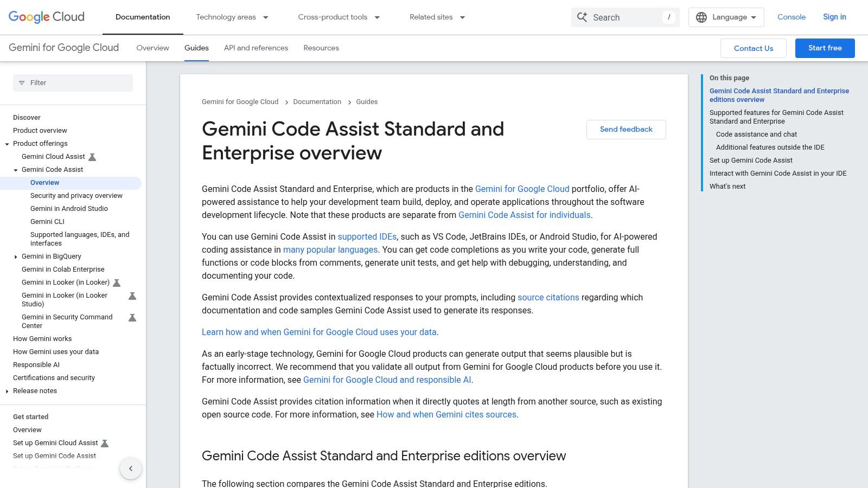Click the Console link
This screenshot has height=488, width=868.
pos(792,17)
